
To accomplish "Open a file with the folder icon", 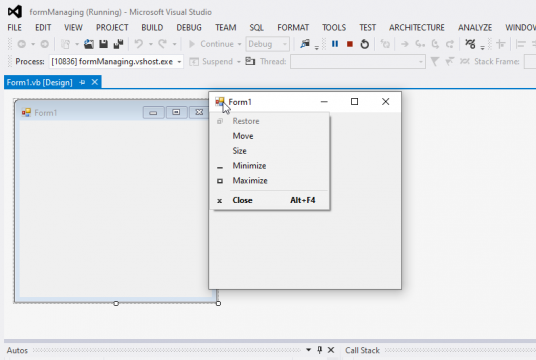I will click(89, 44).
